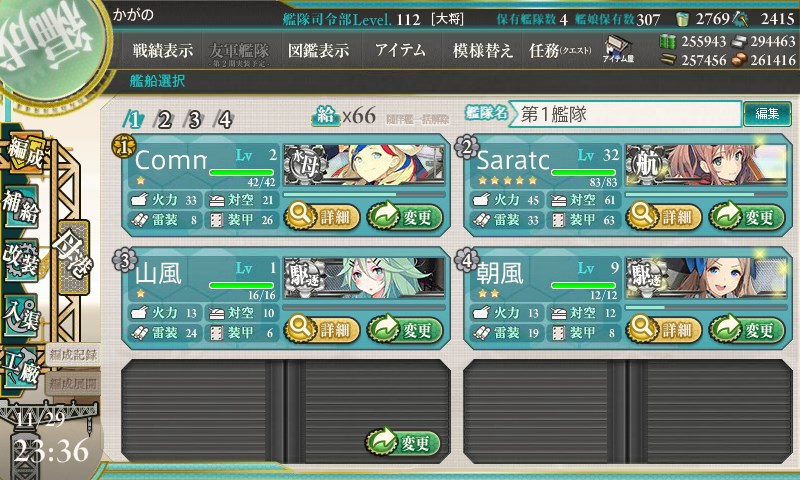
Task: Click 編集 to edit fleet name
Action: click(767, 114)
